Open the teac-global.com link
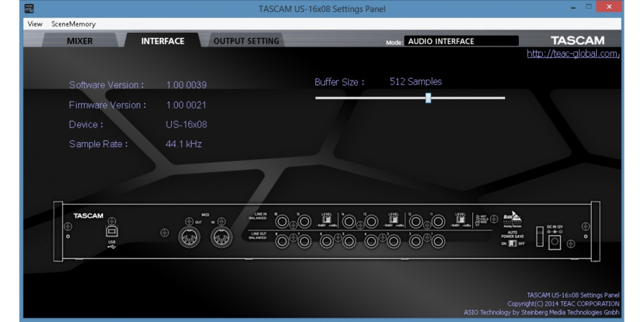644x322 pixels. click(x=573, y=54)
